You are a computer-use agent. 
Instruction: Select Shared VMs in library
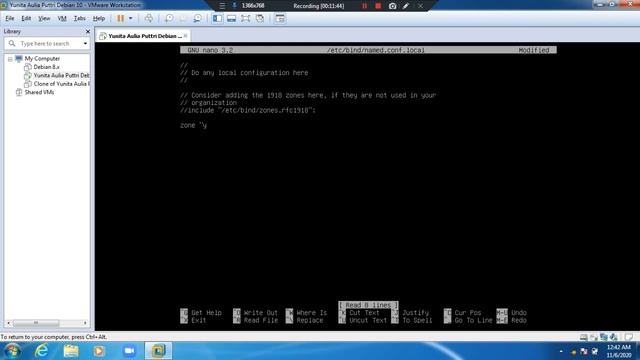point(39,92)
